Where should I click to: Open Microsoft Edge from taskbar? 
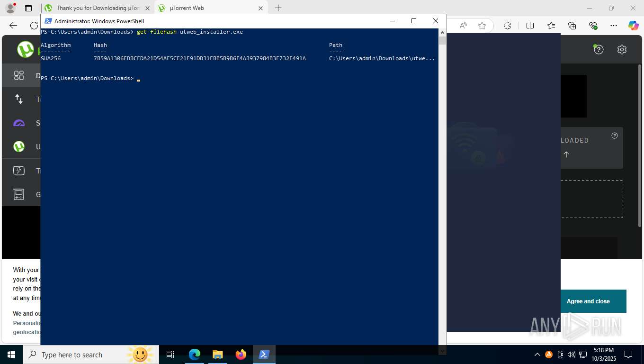[x=195, y=355]
